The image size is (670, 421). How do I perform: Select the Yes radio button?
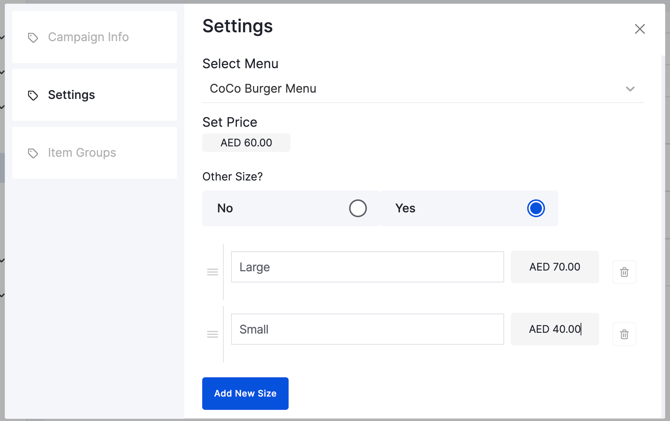click(535, 208)
